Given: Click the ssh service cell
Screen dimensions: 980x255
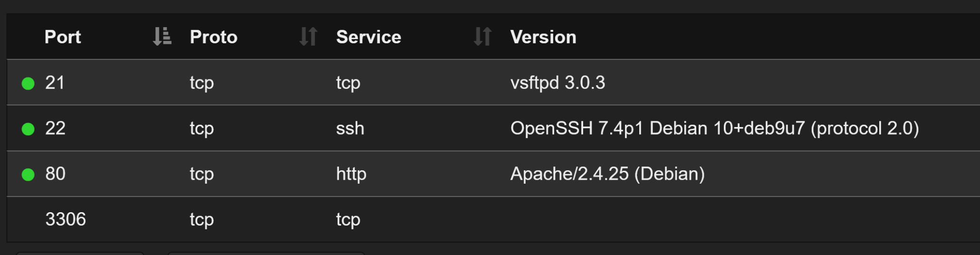Looking at the screenshot, I should [x=350, y=128].
